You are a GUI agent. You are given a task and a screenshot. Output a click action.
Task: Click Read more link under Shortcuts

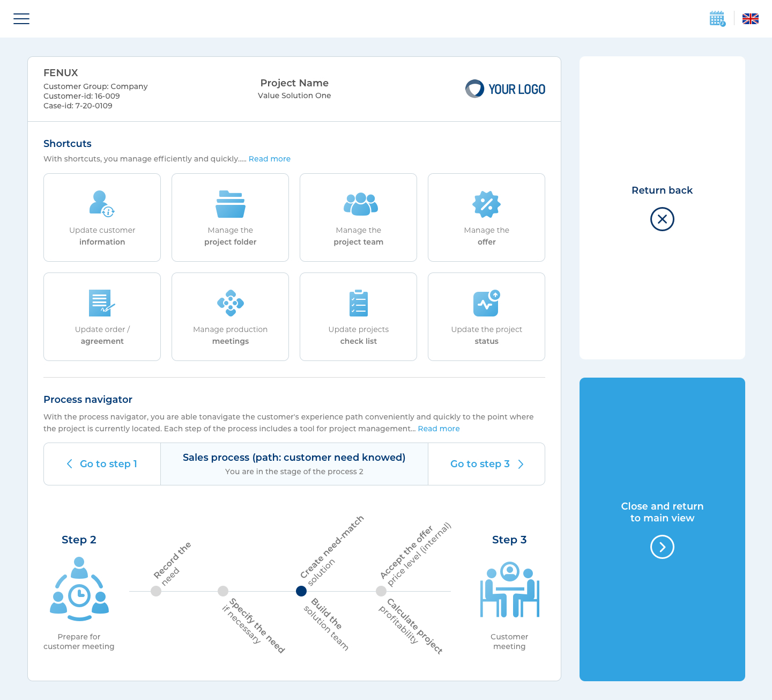coord(269,159)
